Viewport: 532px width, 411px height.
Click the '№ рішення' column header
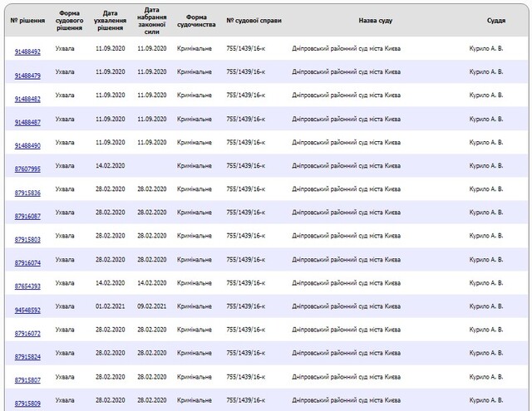(27, 21)
